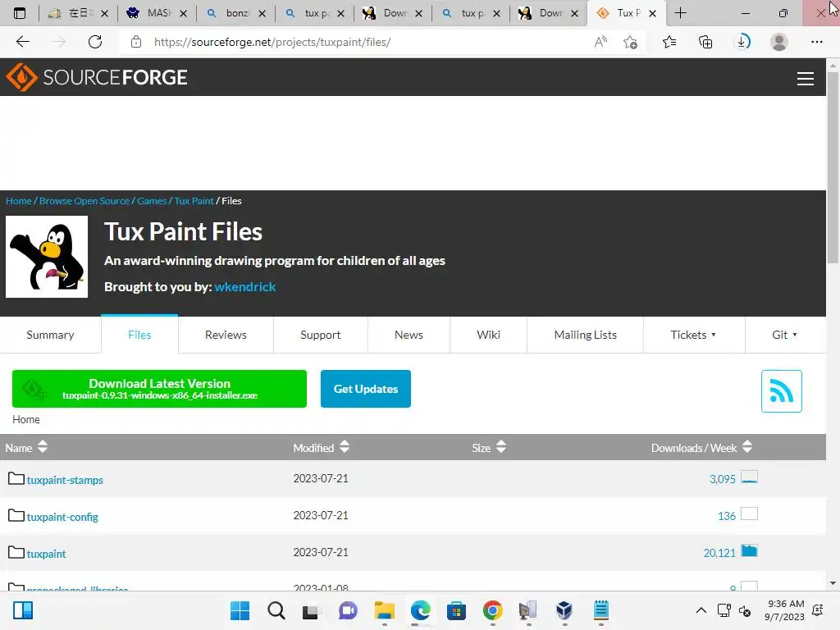Open the tuxpaint-config folder link
Image resolution: width=840 pixels, height=630 pixels.
[x=62, y=517]
